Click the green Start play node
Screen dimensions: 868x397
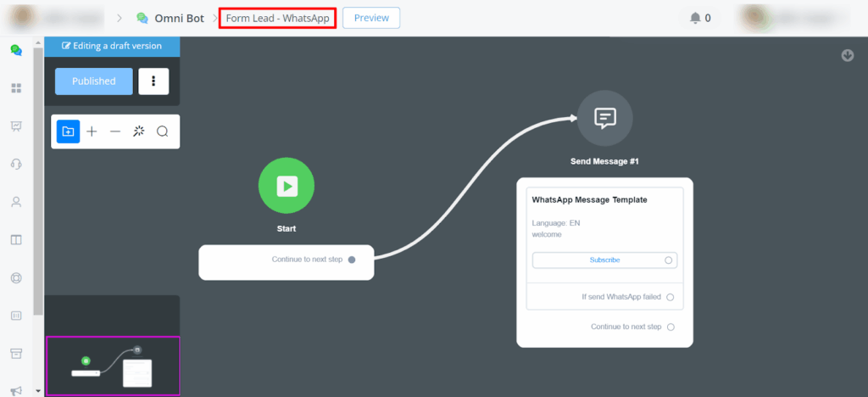[287, 186]
